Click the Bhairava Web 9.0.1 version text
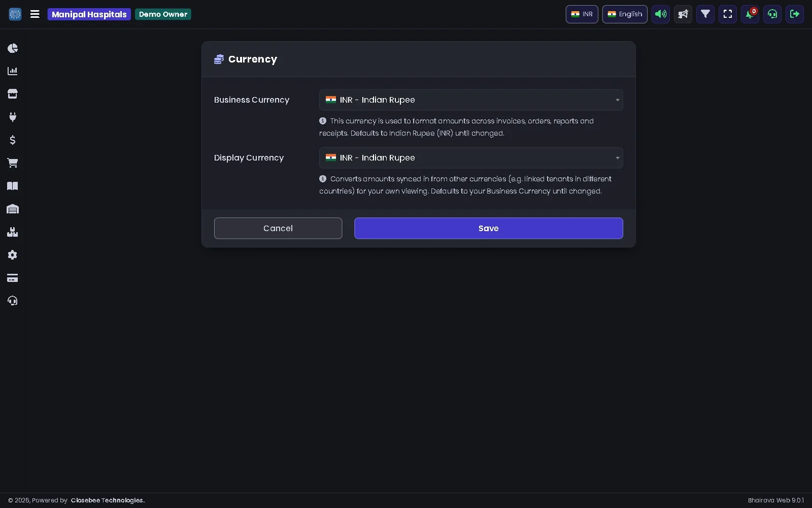812x508 pixels. tap(776, 500)
